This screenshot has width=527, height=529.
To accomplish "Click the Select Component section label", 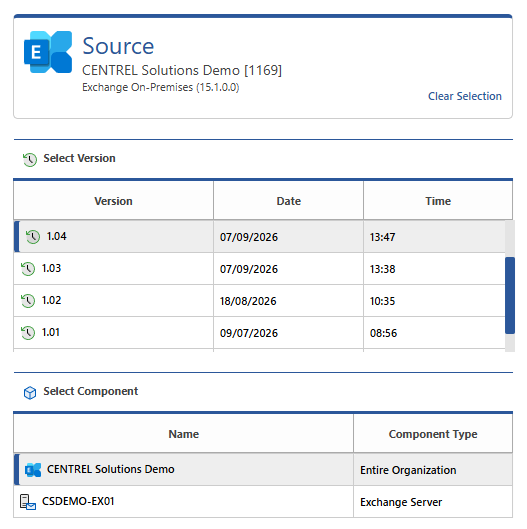I will point(90,391).
